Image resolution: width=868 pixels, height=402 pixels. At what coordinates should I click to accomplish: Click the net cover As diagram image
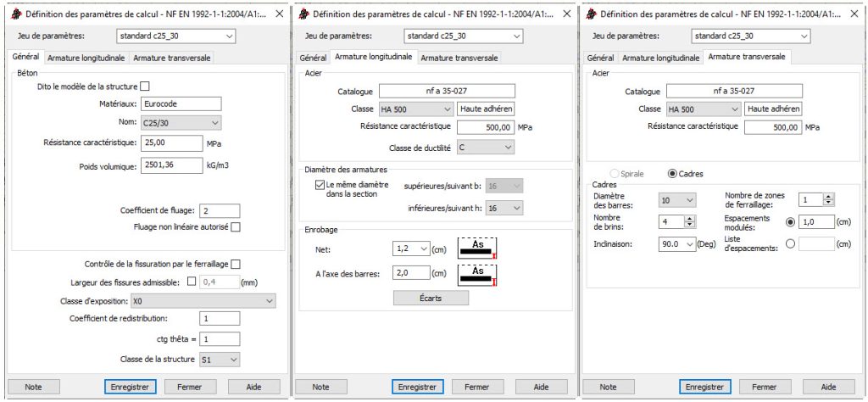(477, 248)
